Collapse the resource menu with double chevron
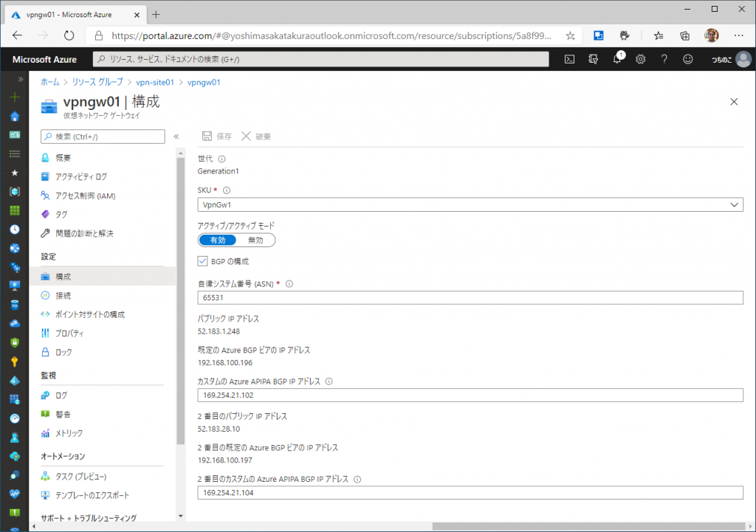756x532 pixels. pos(176,137)
